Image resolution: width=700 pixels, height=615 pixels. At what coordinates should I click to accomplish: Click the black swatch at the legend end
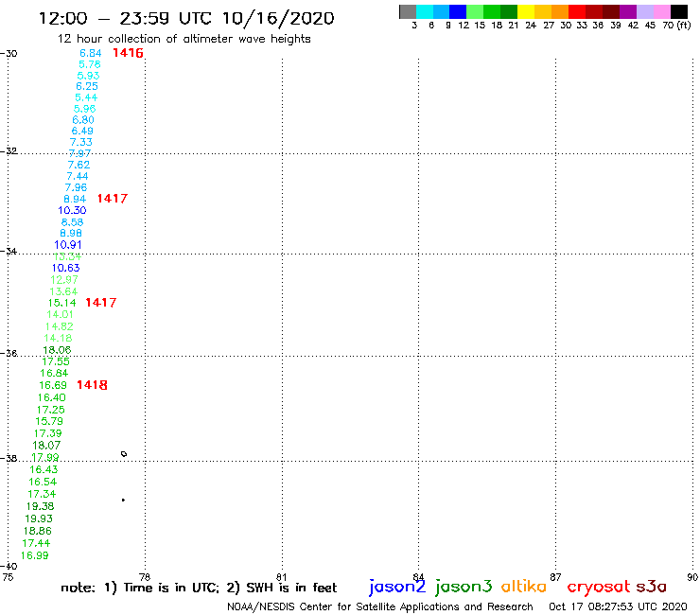click(679, 11)
